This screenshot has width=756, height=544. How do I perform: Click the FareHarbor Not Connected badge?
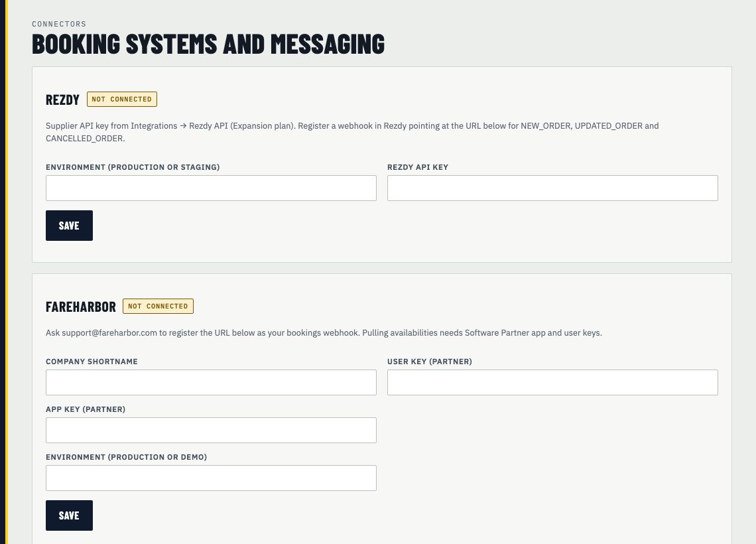[x=158, y=306]
